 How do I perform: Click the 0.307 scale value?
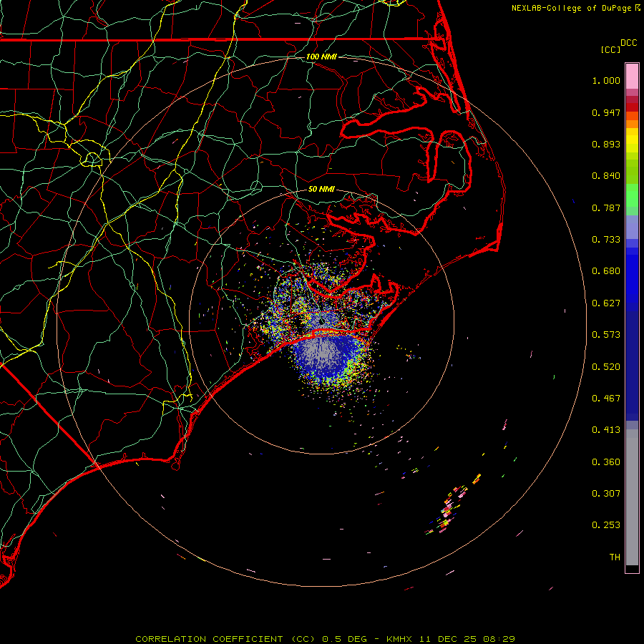click(x=606, y=494)
